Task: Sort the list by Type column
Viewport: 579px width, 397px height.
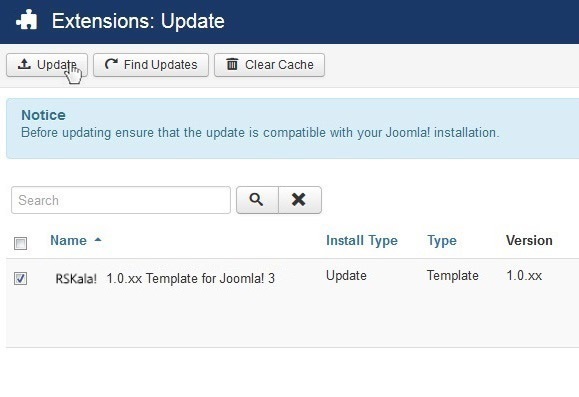Action: tap(442, 240)
